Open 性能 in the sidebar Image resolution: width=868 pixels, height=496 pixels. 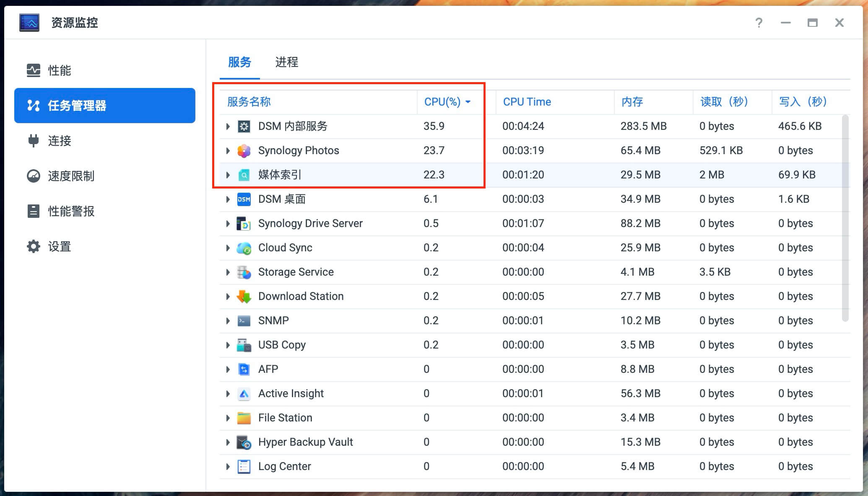point(105,70)
